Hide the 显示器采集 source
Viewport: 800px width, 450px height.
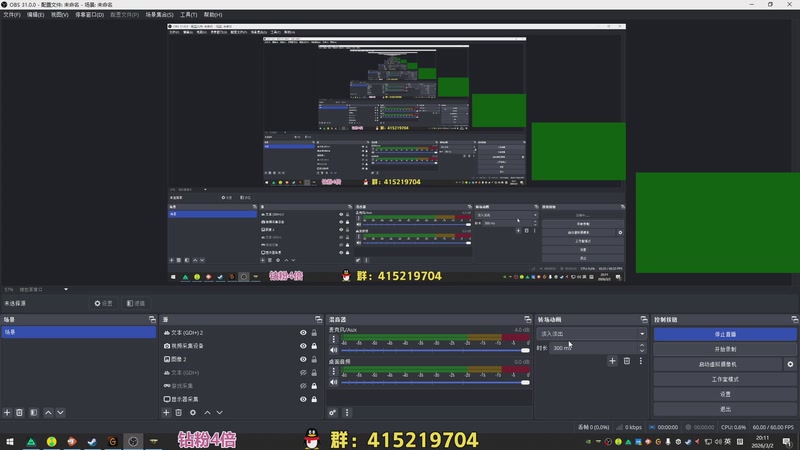tap(303, 399)
